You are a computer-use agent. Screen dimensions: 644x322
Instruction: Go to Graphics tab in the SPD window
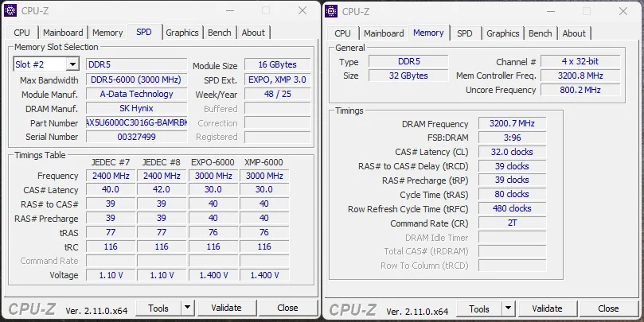coord(182,33)
